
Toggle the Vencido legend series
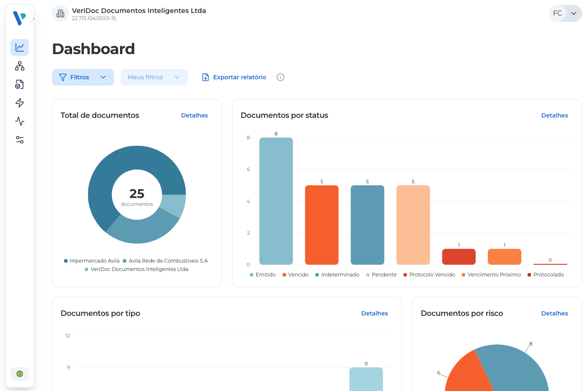296,275
